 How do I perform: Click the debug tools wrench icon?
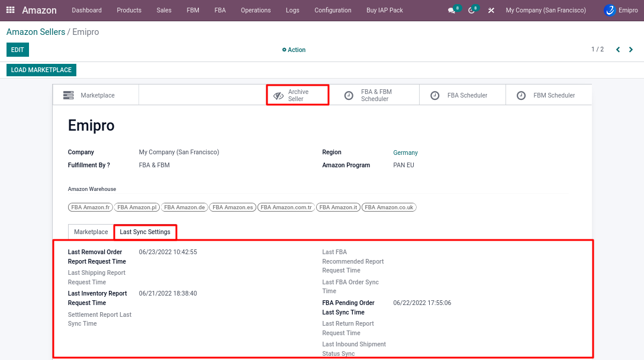tap(491, 11)
